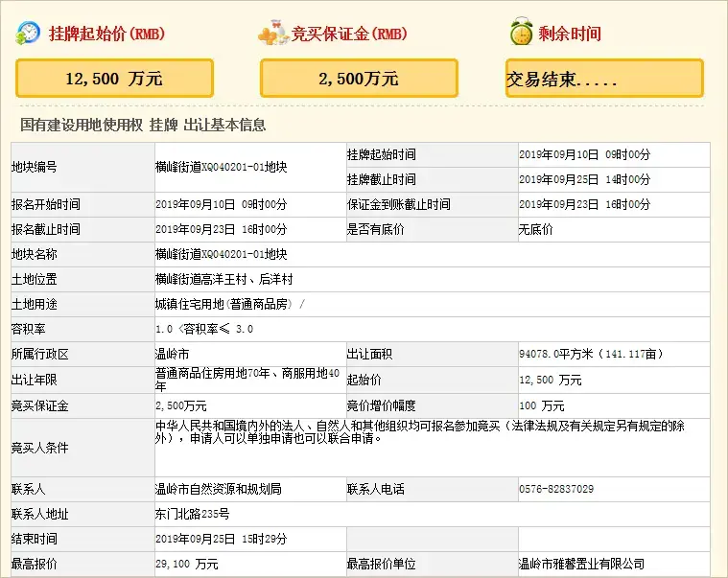Click the 交易结束 remaining time box
This screenshot has width=728, height=578.
(x=604, y=79)
